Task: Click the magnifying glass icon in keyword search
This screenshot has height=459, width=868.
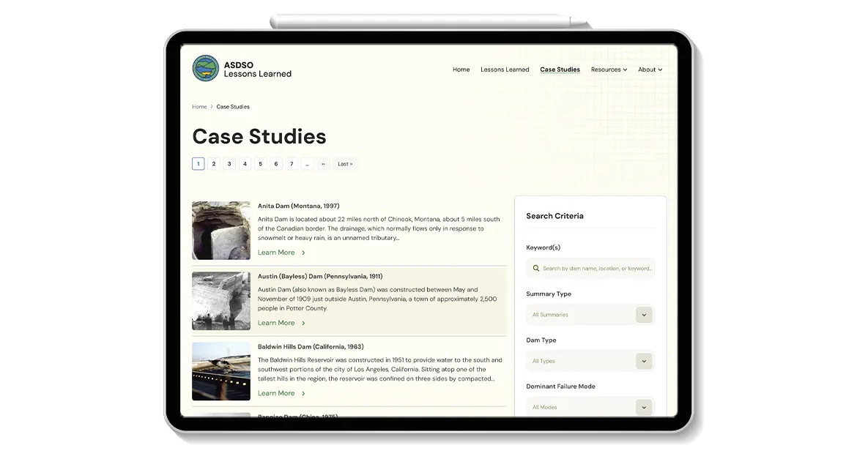Action: pos(535,268)
